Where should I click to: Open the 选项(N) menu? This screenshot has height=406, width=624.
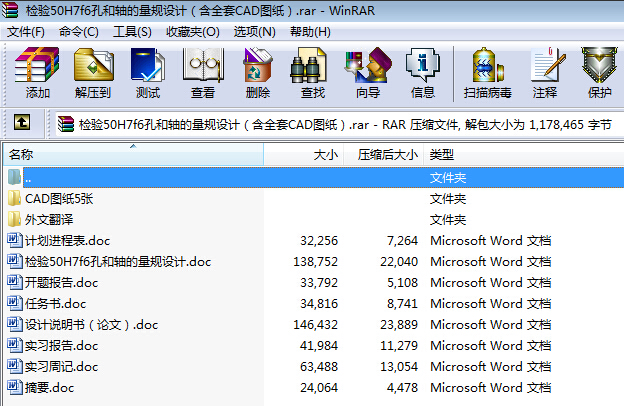pyautogui.click(x=255, y=32)
